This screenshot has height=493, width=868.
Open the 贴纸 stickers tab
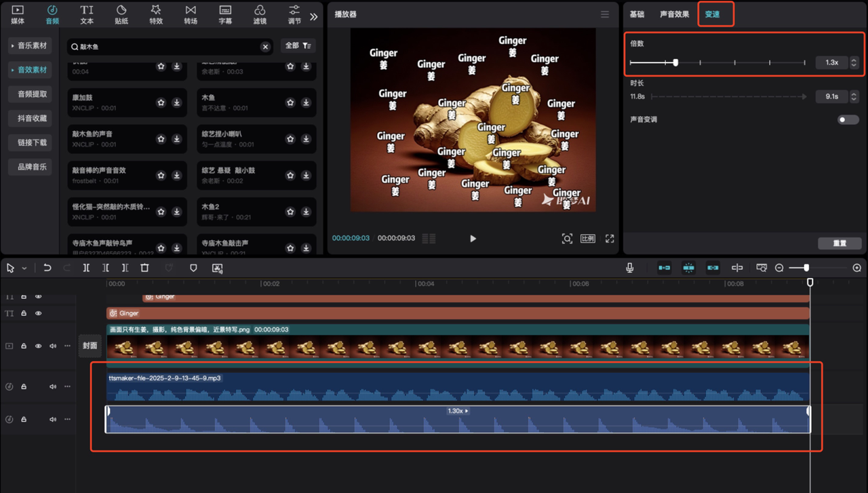coord(121,14)
